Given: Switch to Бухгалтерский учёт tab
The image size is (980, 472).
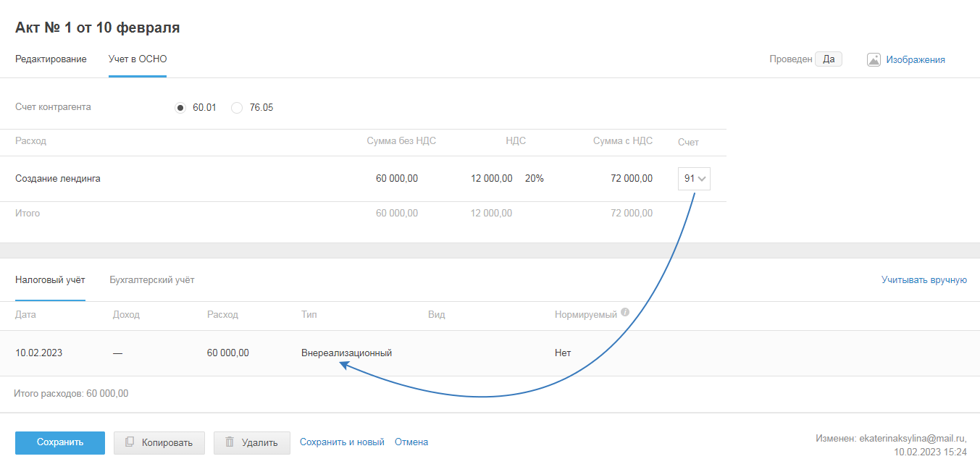Looking at the screenshot, I should pos(151,279).
